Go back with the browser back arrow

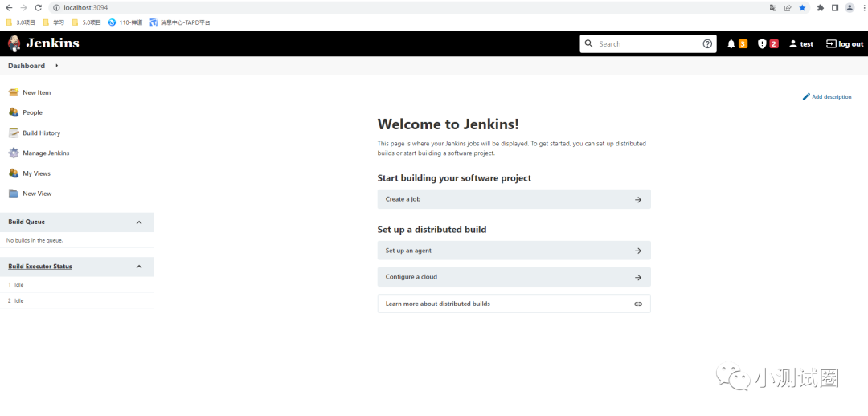[9, 8]
